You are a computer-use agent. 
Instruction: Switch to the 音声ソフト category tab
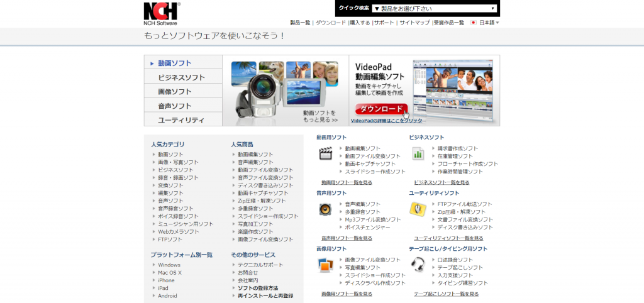coord(183,106)
